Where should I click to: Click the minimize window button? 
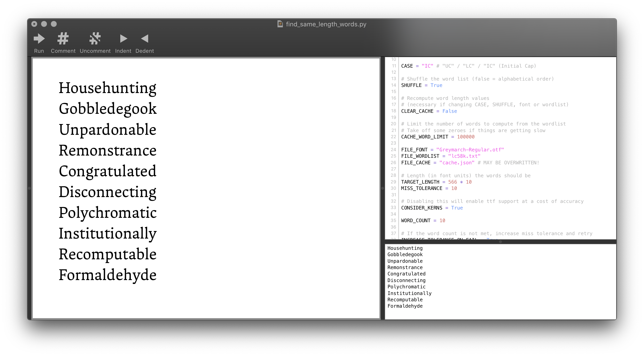click(x=44, y=24)
